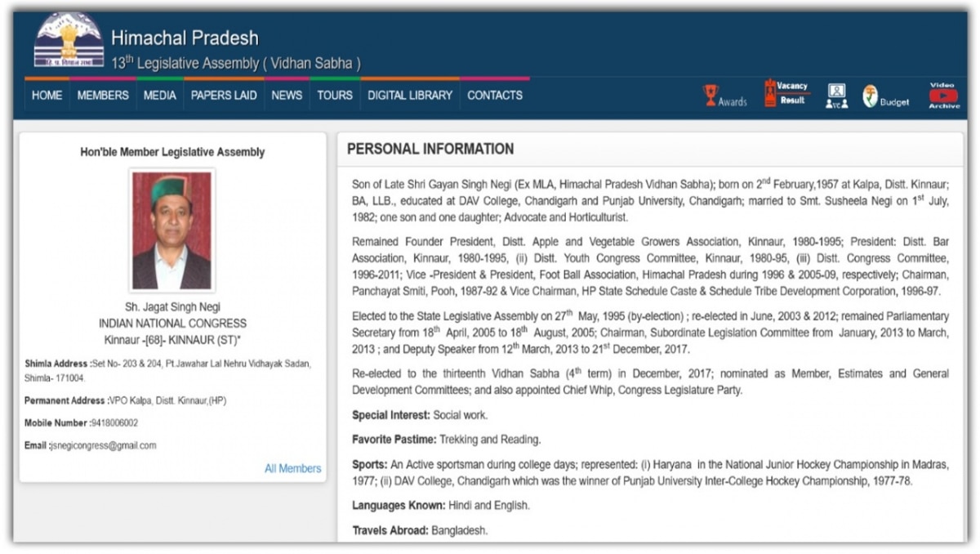Image resolution: width=980 pixels, height=554 pixels.
Task: Click the member's portrait photo
Action: click(172, 230)
